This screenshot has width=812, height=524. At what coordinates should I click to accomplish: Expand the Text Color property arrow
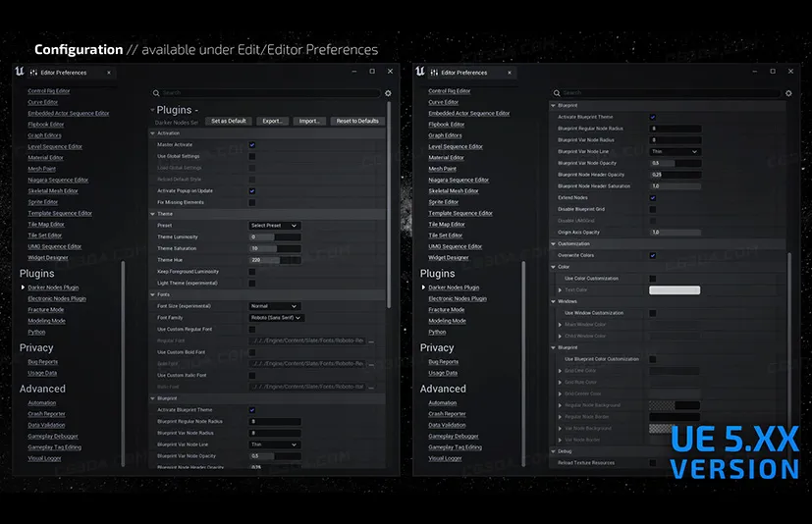(x=560, y=289)
